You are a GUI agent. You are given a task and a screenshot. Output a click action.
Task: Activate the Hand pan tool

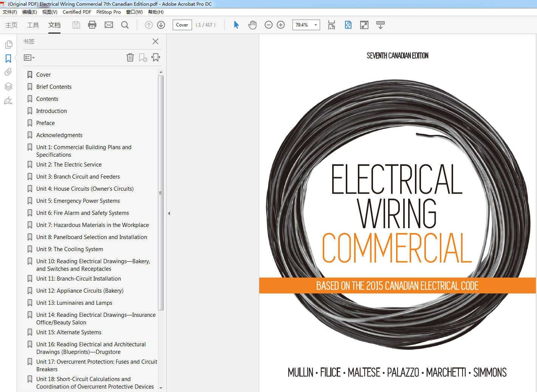[x=252, y=25]
